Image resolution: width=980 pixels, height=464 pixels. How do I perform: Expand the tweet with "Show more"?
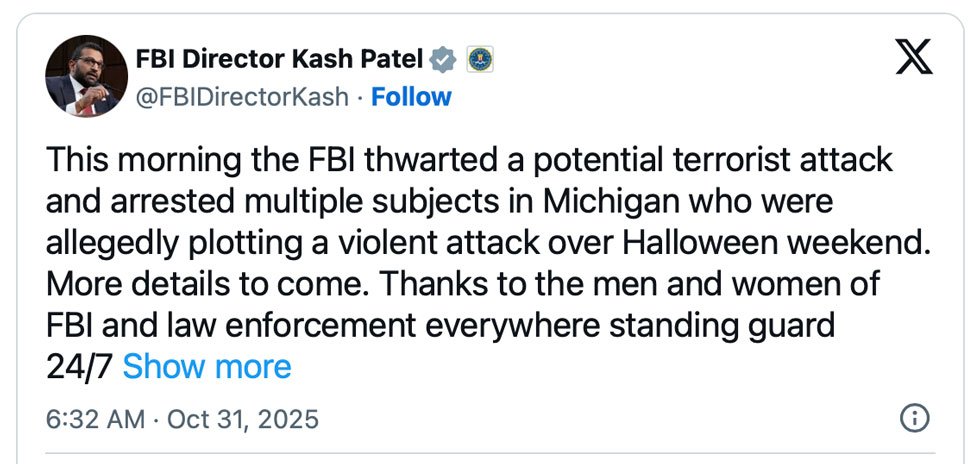207,367
